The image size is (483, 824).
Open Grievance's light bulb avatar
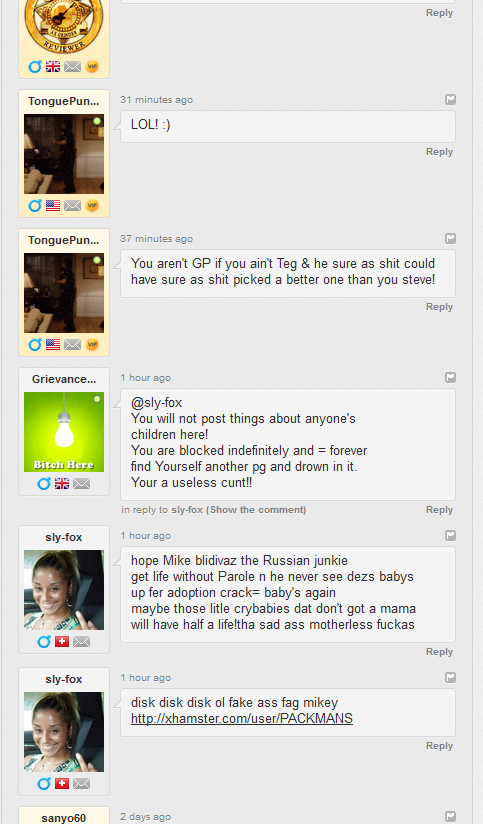coord(64,432)
